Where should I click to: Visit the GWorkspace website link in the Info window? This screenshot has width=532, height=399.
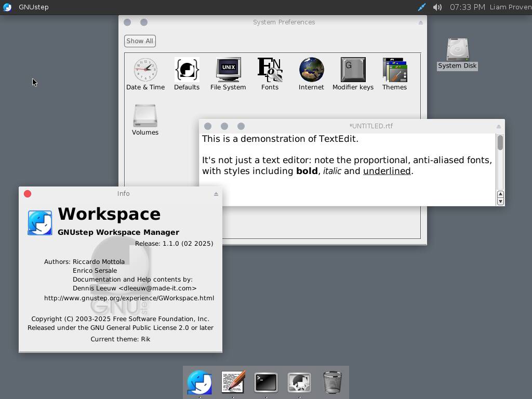click(129, 298)
